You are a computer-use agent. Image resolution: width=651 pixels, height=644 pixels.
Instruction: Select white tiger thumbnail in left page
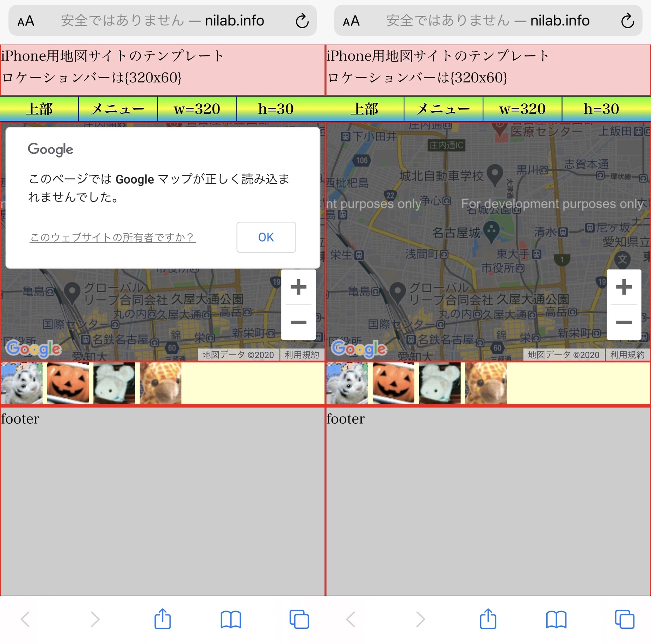click(x=21, y=384)
